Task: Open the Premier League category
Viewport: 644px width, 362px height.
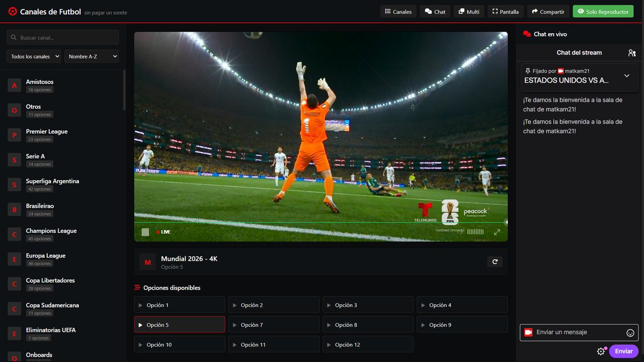Action: [62, 135]
